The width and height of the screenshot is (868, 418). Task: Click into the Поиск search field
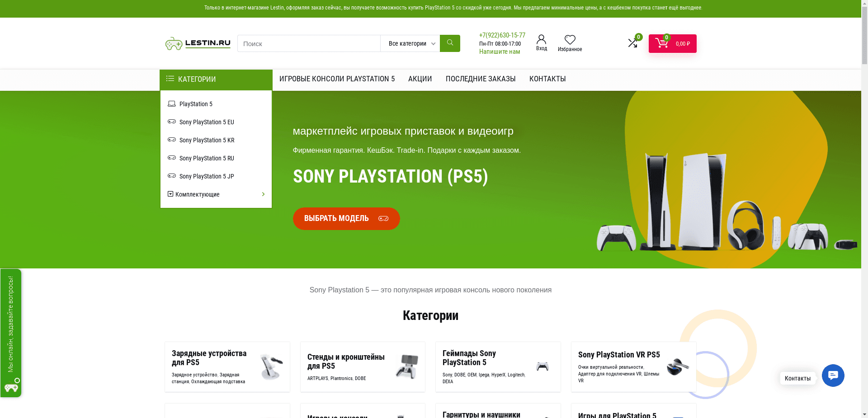tap(309, 43)
